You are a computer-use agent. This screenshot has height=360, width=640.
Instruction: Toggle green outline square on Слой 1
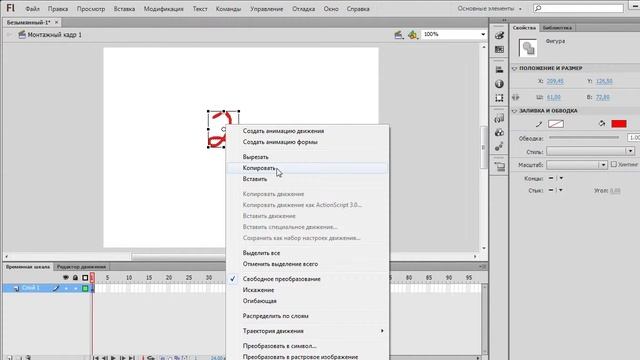85,289
